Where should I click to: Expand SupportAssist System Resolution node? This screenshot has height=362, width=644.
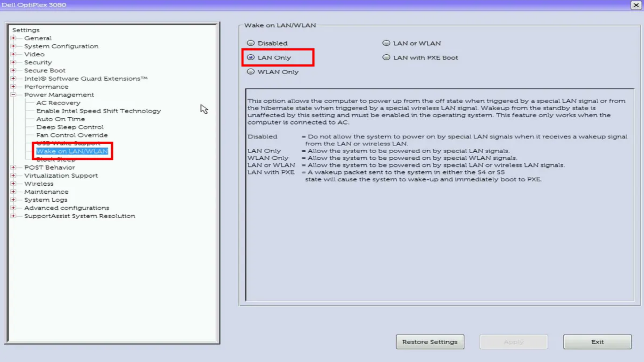pos(13,216)
